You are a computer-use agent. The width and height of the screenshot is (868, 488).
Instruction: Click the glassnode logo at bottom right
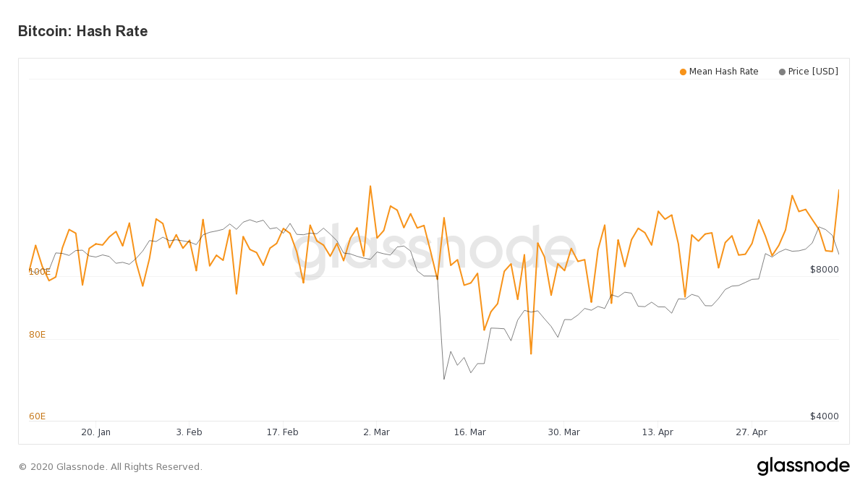[x=803, y=466]
